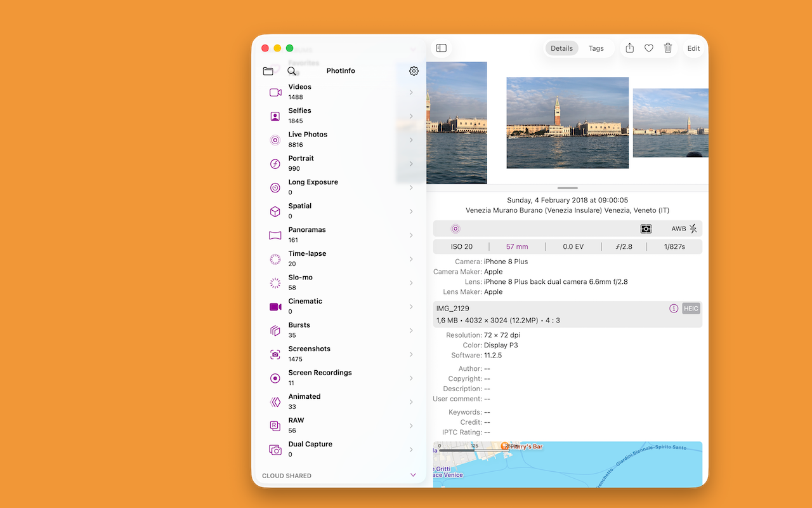Click the Long Exposure icon
Screen dimensions: 812x508
coord(275,187)
